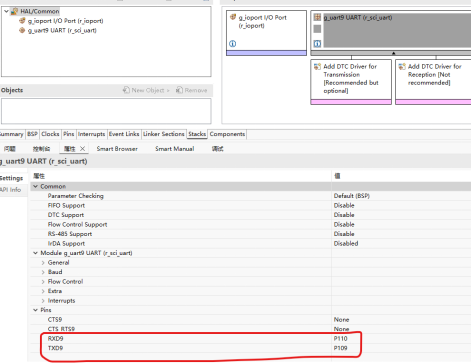Click TXD9 pin value P109
472x363 pixels.
click(341, 348)
